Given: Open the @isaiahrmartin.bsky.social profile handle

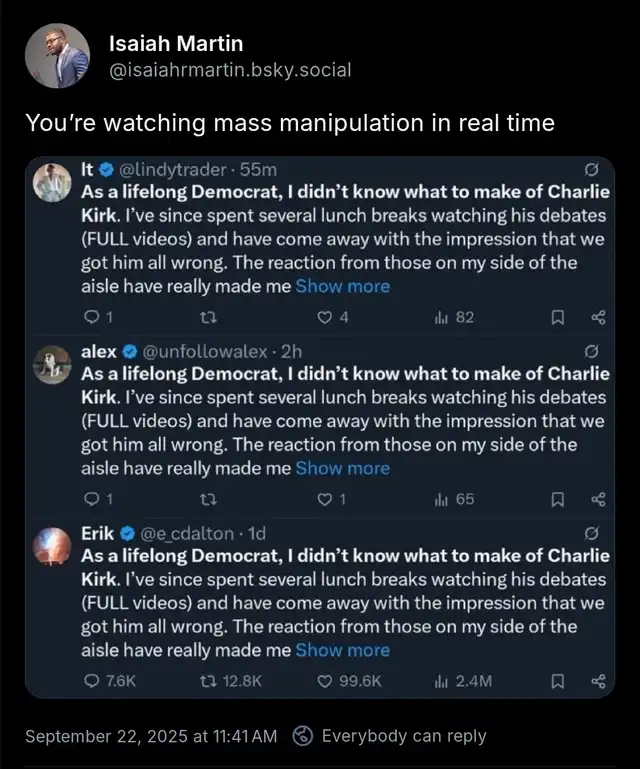Looking at the screenshot, I should 229,70.
